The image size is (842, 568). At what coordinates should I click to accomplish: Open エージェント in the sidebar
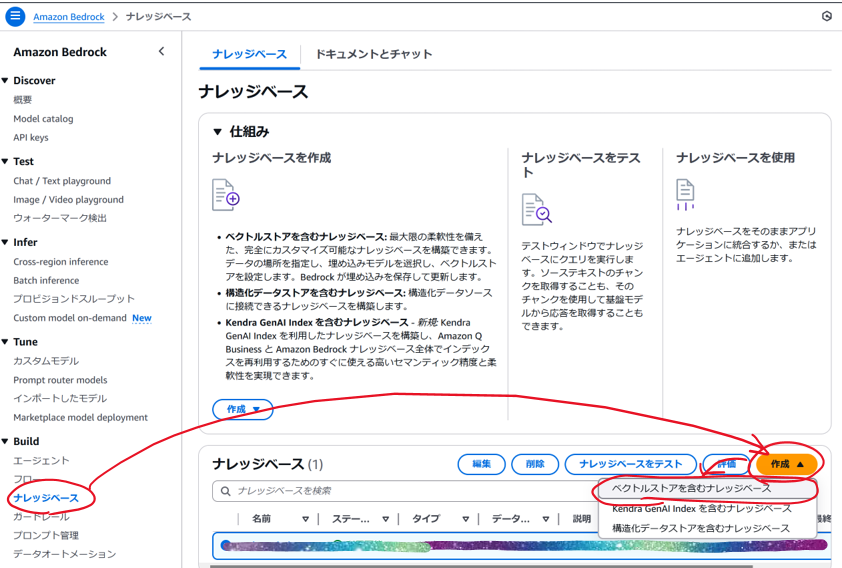point(41,461)
